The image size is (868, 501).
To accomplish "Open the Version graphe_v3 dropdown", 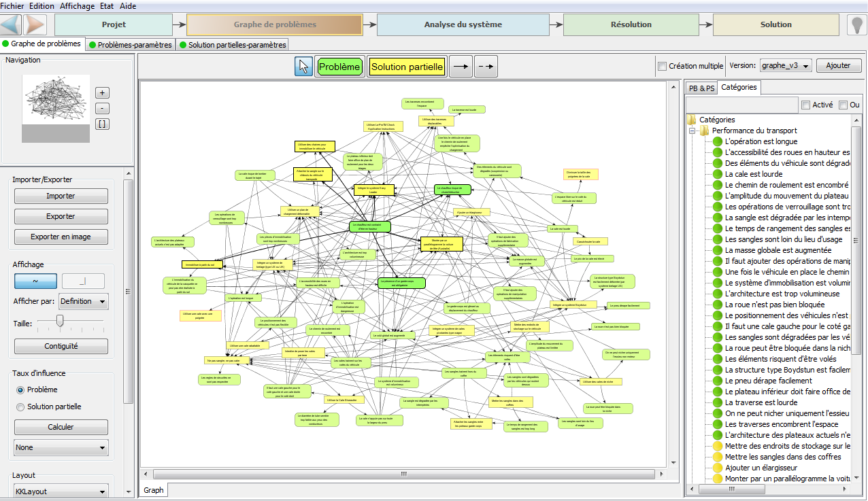I will tap(786, 66).
